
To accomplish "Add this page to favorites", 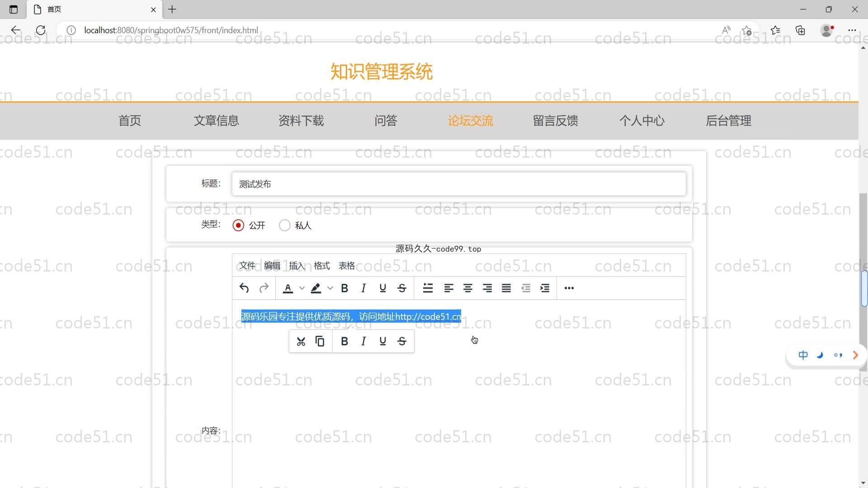I will click(746, 30).
